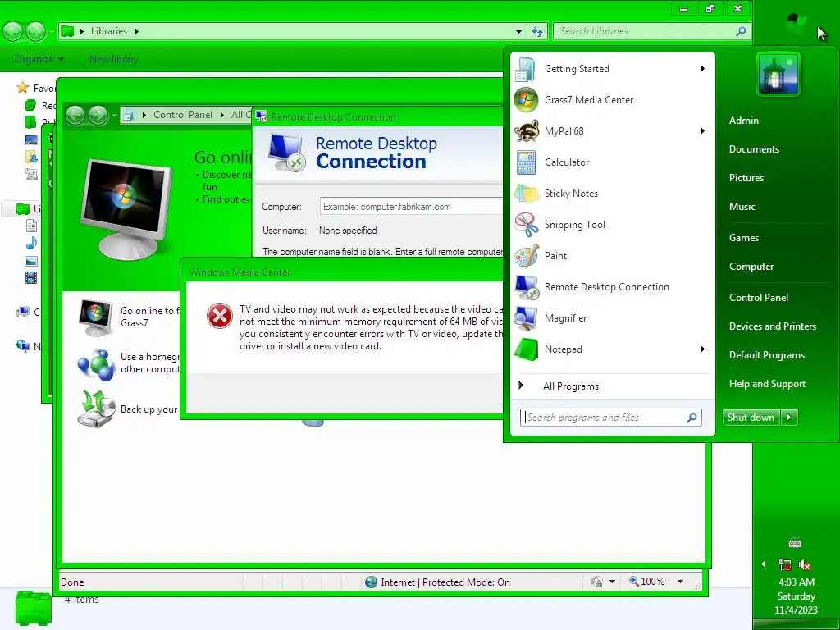This screenshot has height=630, width=840.
Task: Click the Go online to find Grass7 link
Action: click(x=150, y=317)
